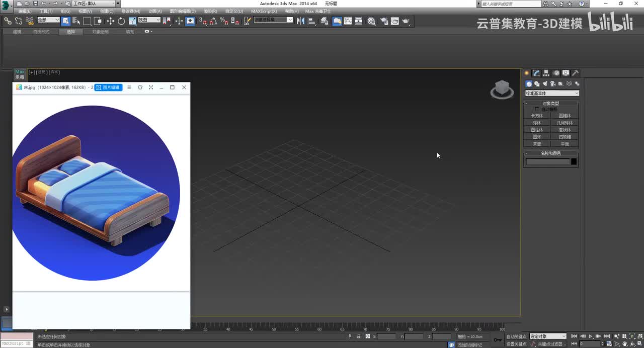Collapse the 对象类型 rollout
The width and height of the screenshot is (644, 348).
(x=550, y=103)
